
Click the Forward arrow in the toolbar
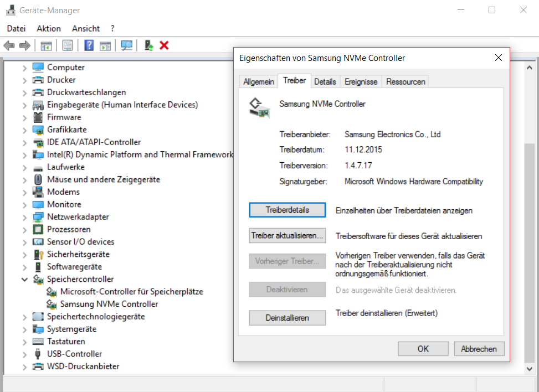point(25,45)
